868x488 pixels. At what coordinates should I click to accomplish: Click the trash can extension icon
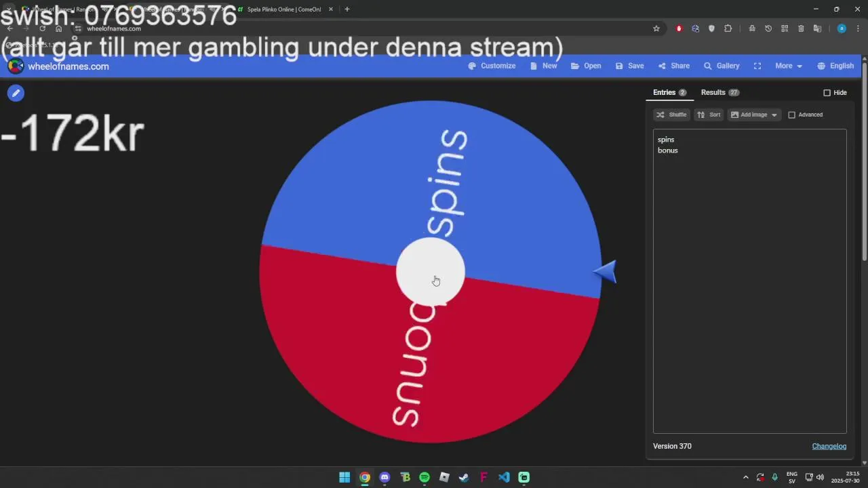(x=801, y=28)
